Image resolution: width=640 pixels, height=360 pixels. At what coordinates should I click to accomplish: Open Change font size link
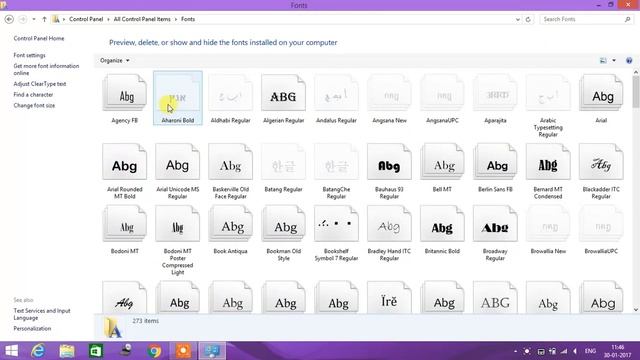click(34, 105)
